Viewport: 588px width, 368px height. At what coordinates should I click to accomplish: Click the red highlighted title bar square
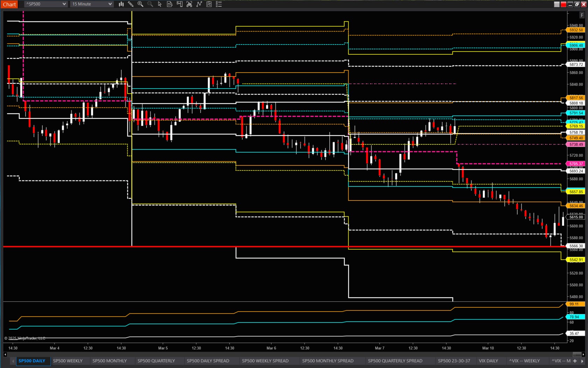click(563, 4)
